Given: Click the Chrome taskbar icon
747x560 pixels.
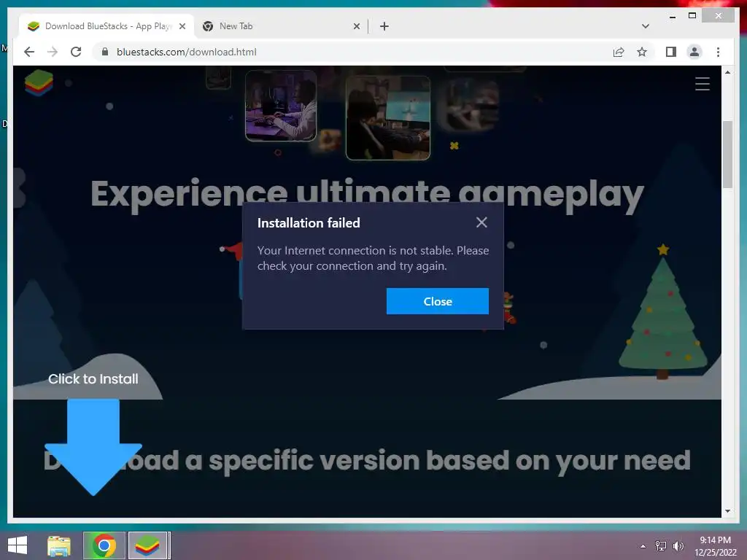Looking at the screenshot, I should [104, 545].
